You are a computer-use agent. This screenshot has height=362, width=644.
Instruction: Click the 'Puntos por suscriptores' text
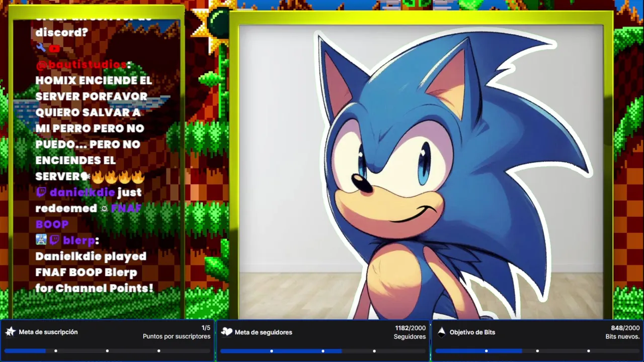(177, 337)
